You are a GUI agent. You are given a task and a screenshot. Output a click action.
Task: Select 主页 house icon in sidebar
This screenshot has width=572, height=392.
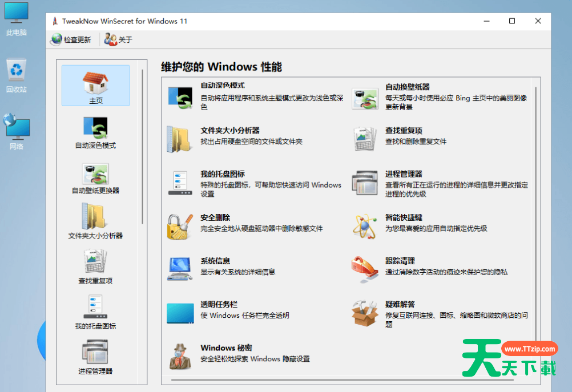pyautogui.click(x=95, y=85)
